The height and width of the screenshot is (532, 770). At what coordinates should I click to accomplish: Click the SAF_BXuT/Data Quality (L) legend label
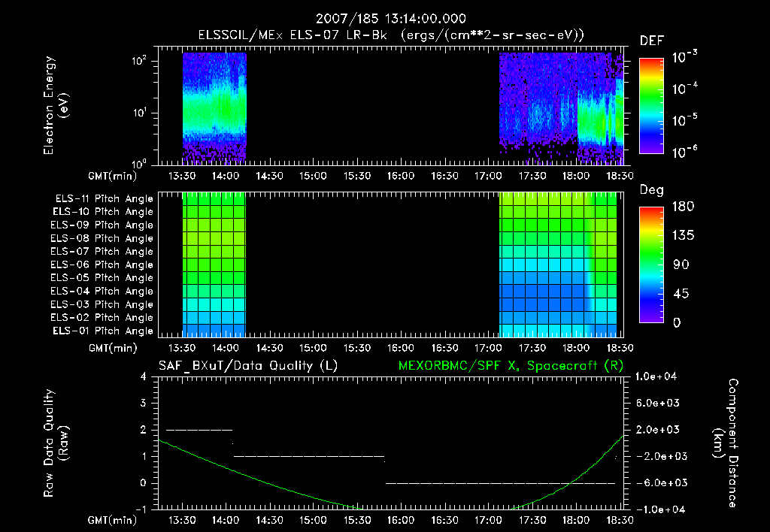(248, 366)
